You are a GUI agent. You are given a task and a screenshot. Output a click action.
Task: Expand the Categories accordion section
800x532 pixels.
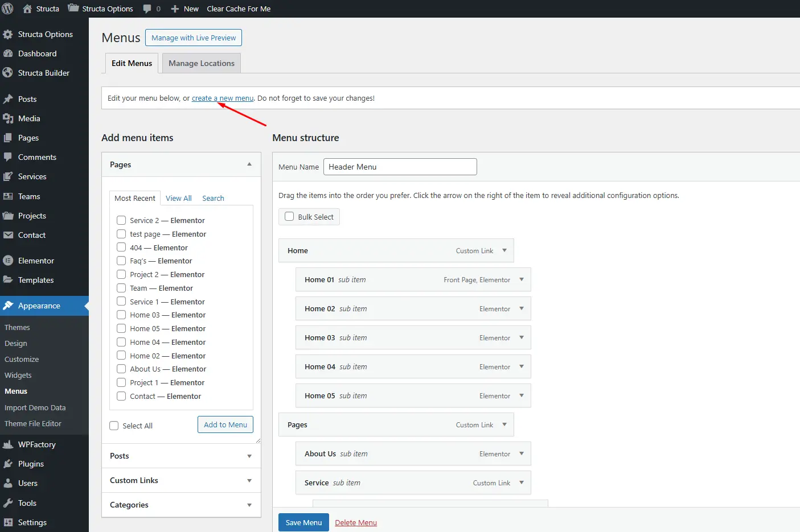(181, 505)
